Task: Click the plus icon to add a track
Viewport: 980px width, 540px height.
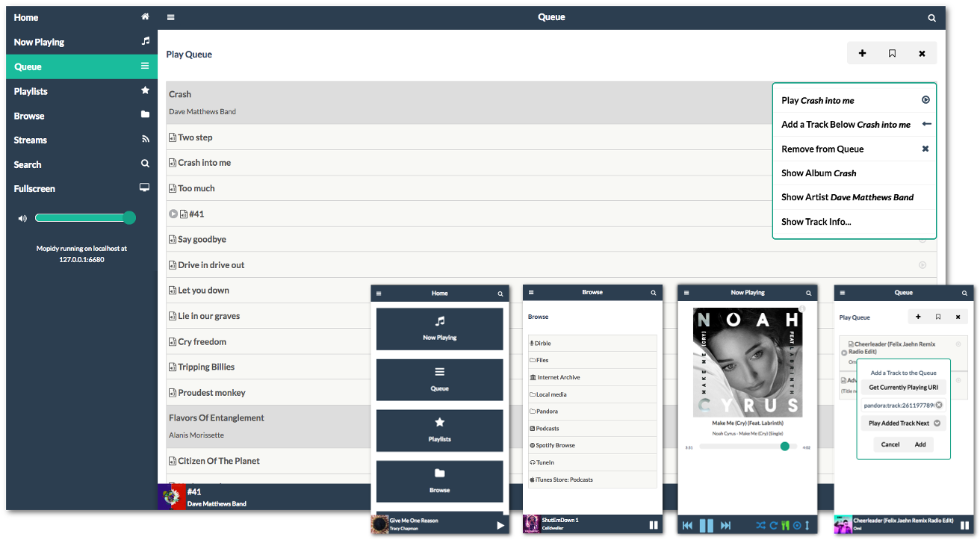Action: pos(862,52)
